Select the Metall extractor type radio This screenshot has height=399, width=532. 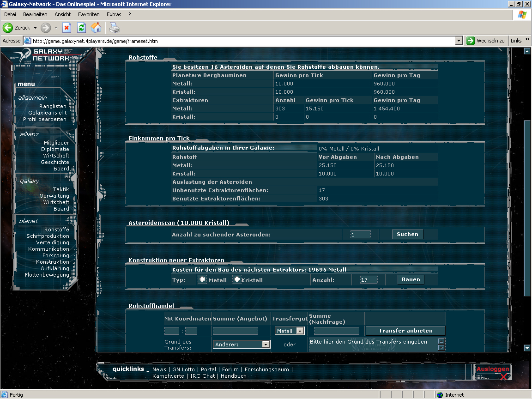pos(202,279)
